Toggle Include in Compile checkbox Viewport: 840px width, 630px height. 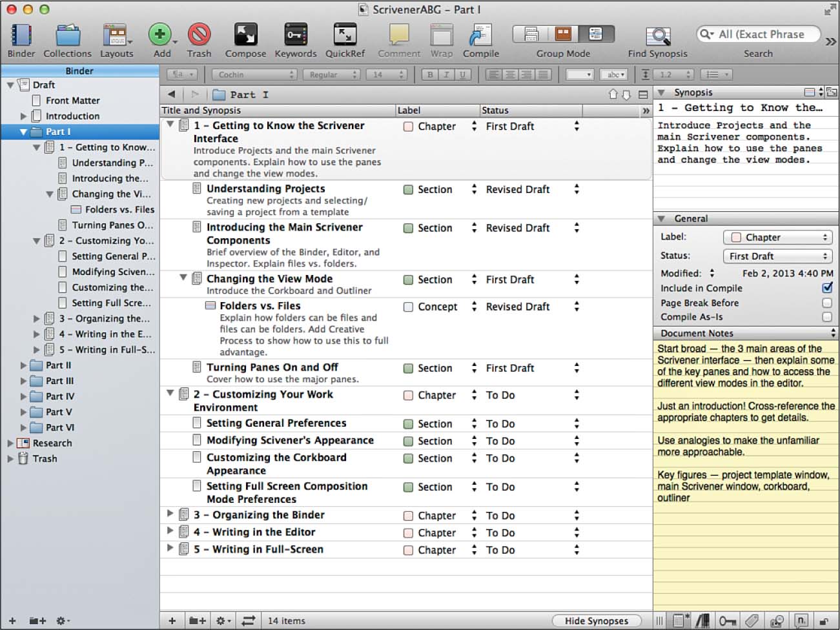pyautogui.click(x=827, y=288)
